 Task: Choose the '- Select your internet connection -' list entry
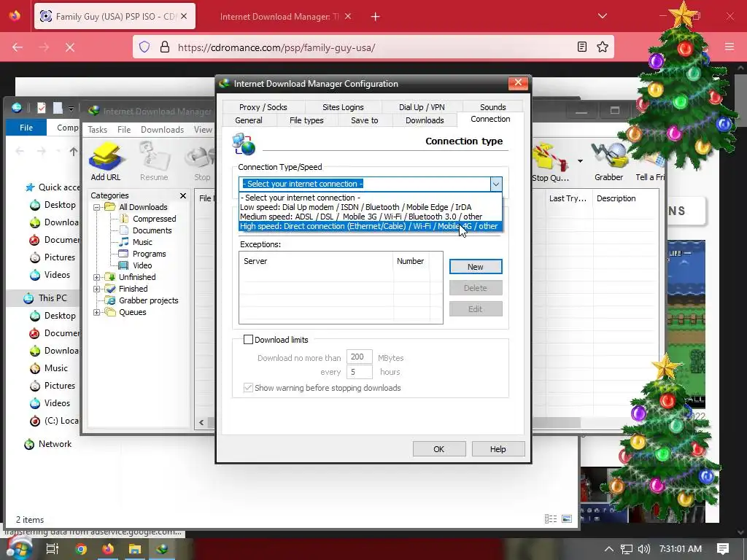370,198
